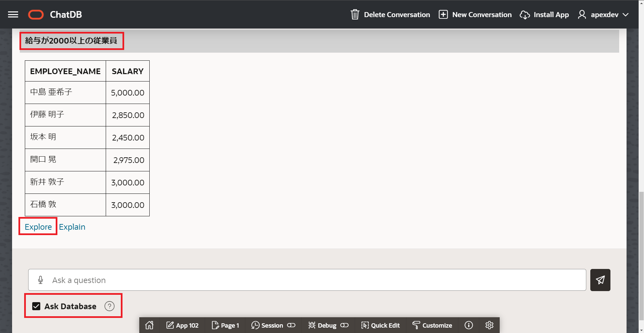Select the 伊藤 明子 name cell

65,115
